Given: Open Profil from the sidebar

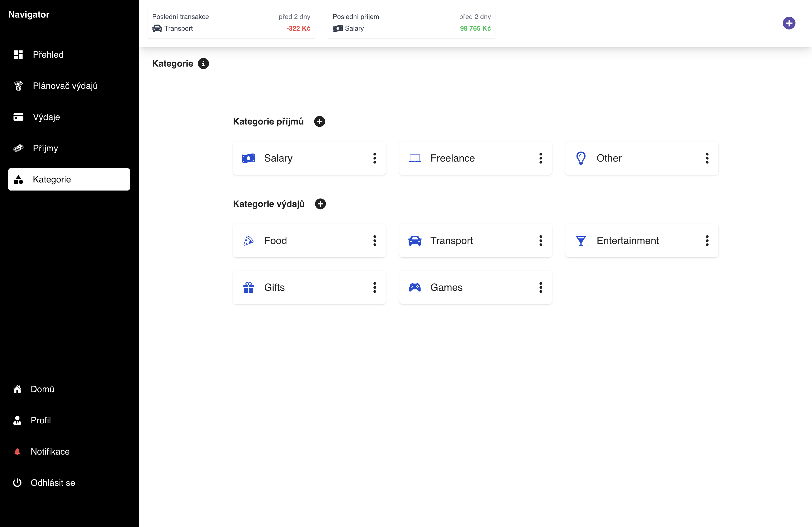Looking at the screenshot, I should click(41, 420).
